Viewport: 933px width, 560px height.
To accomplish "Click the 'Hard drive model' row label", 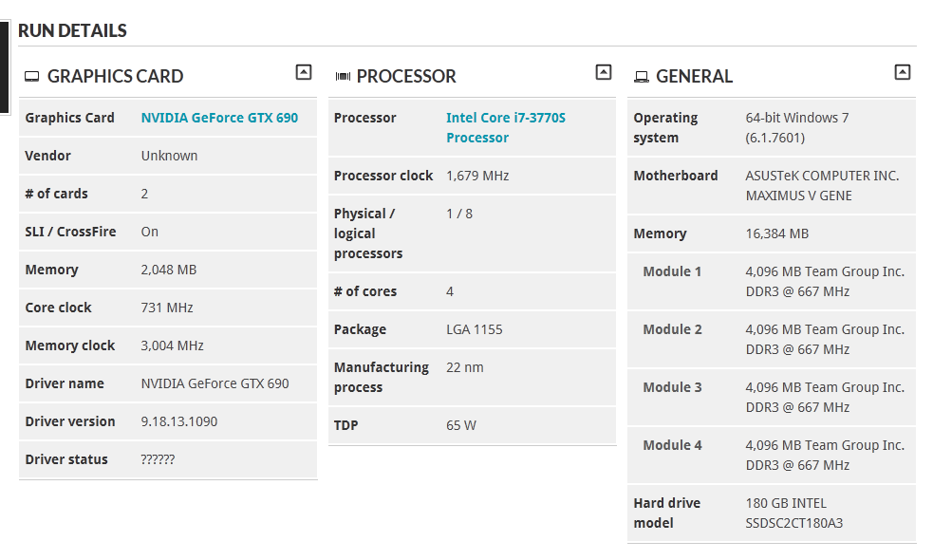I will coord(667,513).
